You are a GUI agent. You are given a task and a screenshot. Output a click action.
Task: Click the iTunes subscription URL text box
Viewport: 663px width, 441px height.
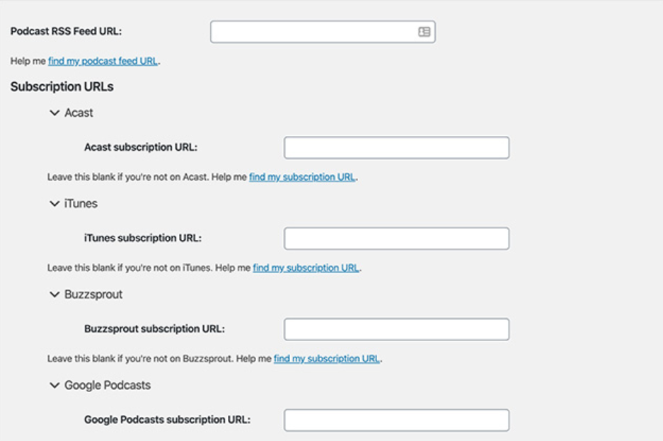point(396,239)
